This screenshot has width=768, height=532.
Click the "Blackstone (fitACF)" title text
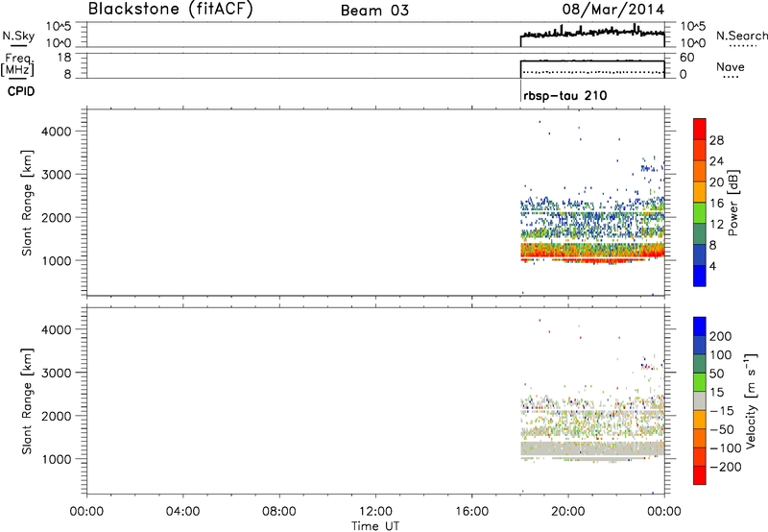click(170, 9)
